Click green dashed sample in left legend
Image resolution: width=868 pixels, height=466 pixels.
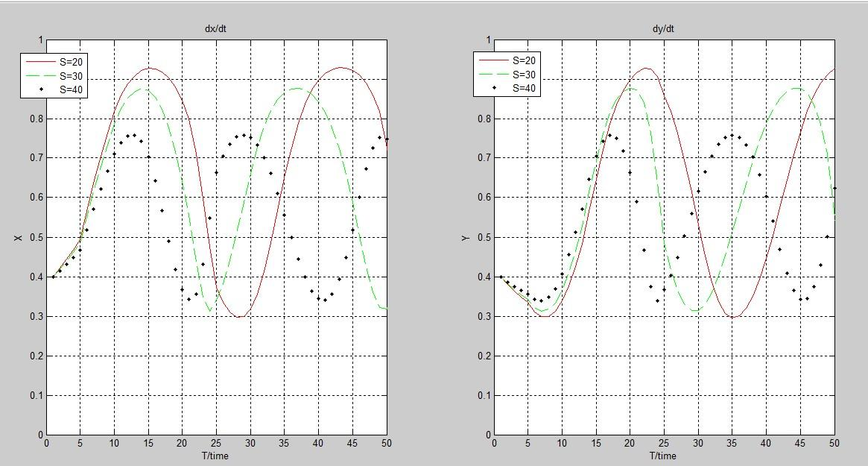coord(40,75)
